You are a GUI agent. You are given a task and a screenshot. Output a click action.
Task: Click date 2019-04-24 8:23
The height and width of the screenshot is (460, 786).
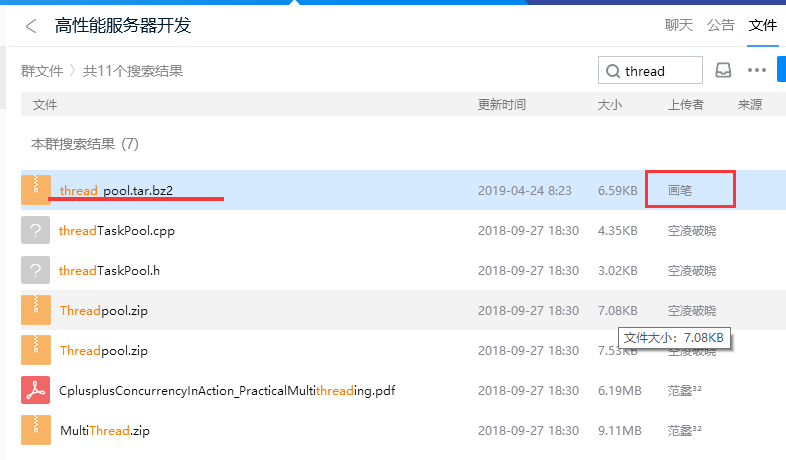pos(525,190)
